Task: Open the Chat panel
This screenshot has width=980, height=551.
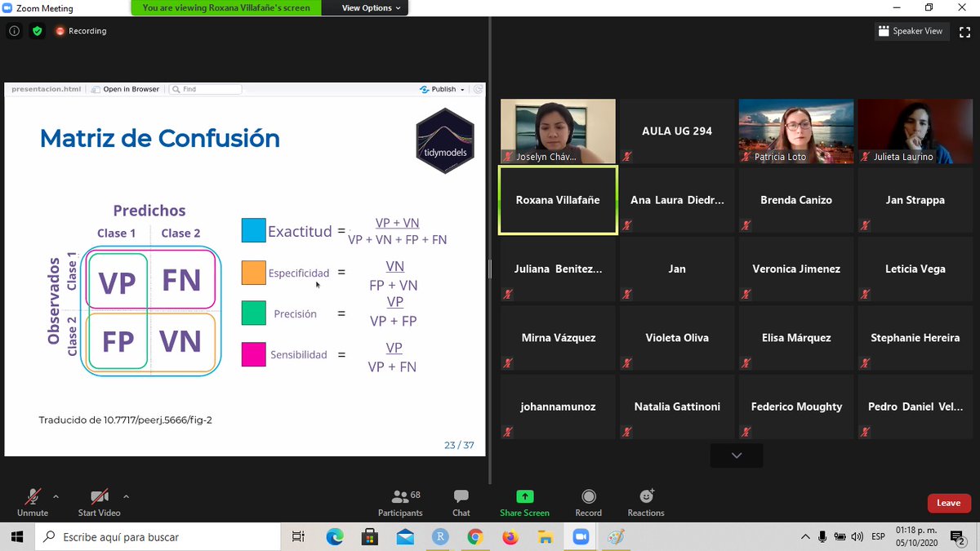Action: (x=461, y=502)
